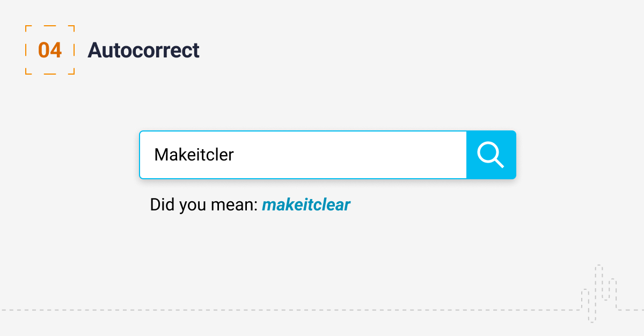Click the digit "4" in the step number
Screen dimensions: 644x336
56,50
